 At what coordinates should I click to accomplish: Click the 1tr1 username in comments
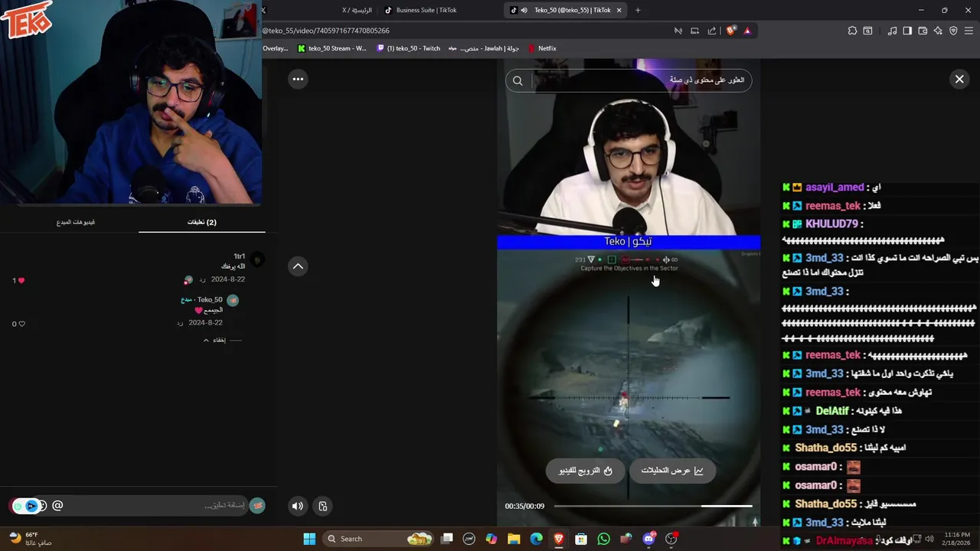point(239,256)
